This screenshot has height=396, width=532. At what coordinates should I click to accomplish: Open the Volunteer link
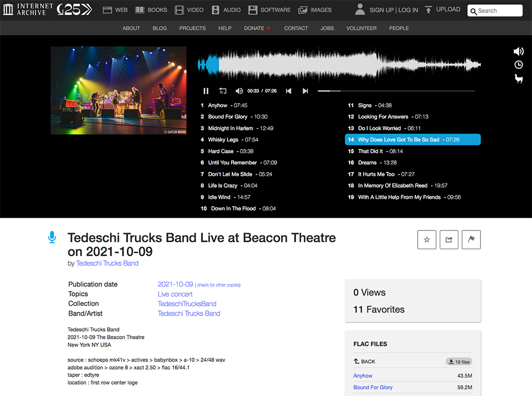(362, 28)
